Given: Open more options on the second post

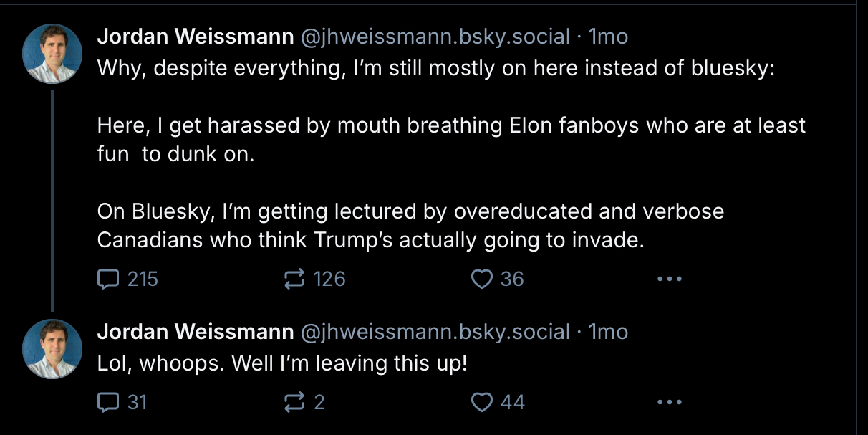Looking at the screenshot, I should [669, 403].
